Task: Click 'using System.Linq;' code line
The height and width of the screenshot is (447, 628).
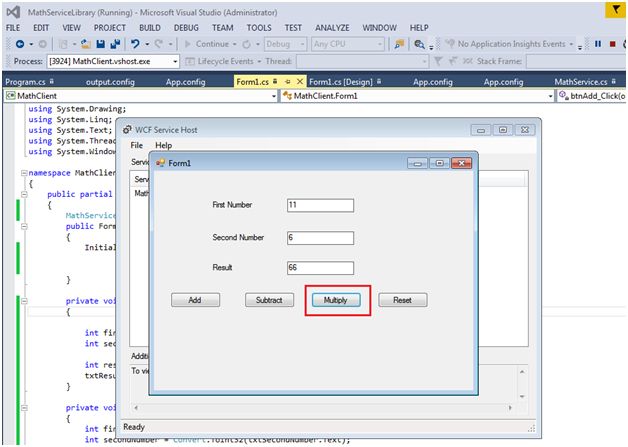Action: 70,119
